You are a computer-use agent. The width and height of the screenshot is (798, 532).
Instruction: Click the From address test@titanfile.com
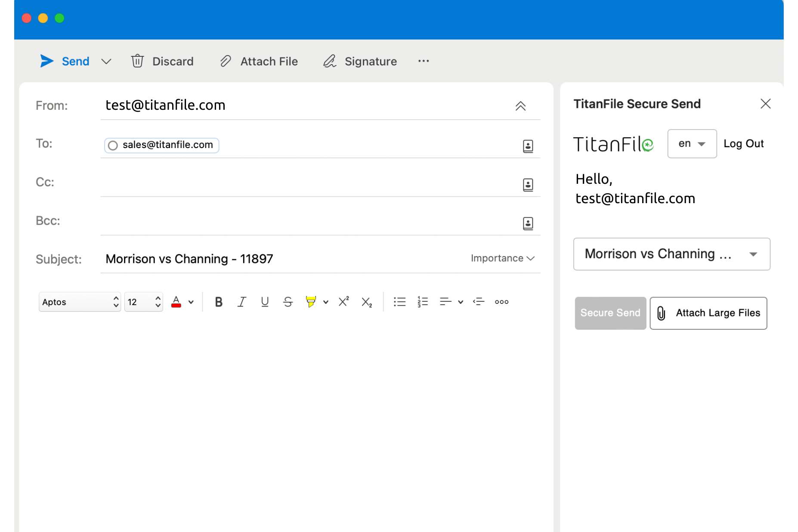(165, 105)
